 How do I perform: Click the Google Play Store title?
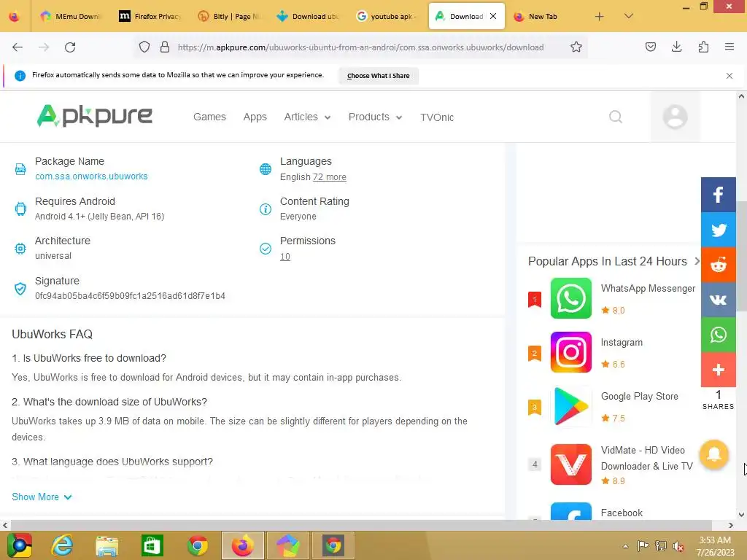pos(639,396)
